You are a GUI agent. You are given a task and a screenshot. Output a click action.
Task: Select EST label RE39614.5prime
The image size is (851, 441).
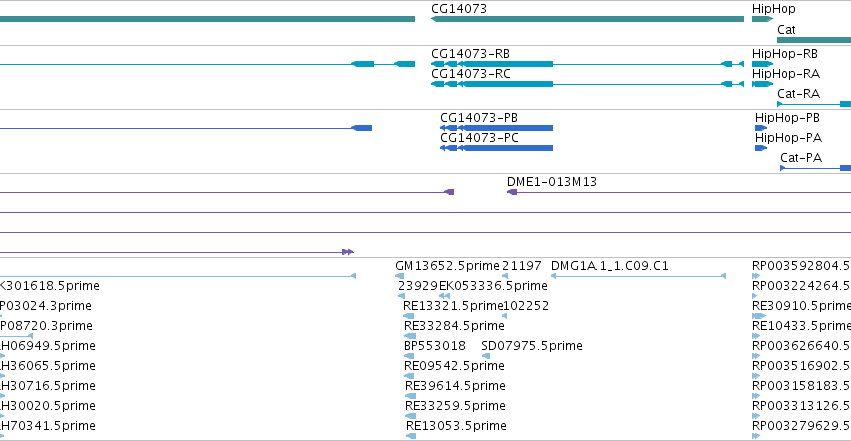pos(455,386)
